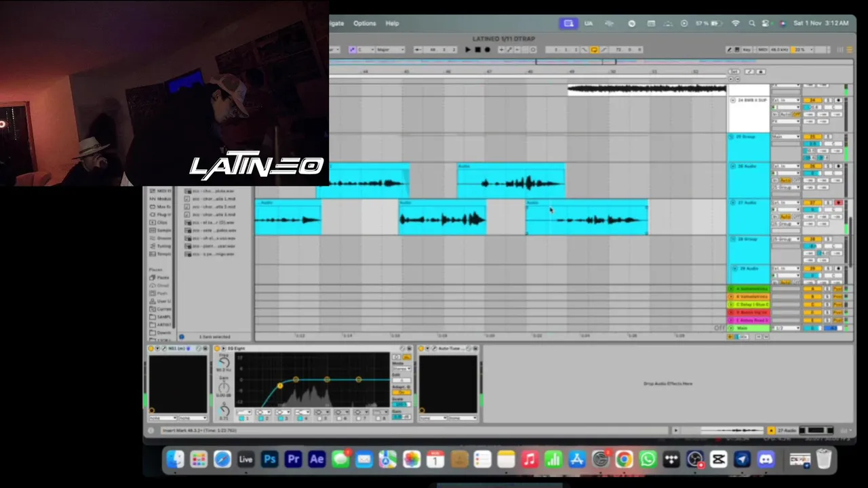This screenshot has width=868, height=488.
Task: Open the Main output dropdown on 25 Group
Action: (x=785, y=137)
